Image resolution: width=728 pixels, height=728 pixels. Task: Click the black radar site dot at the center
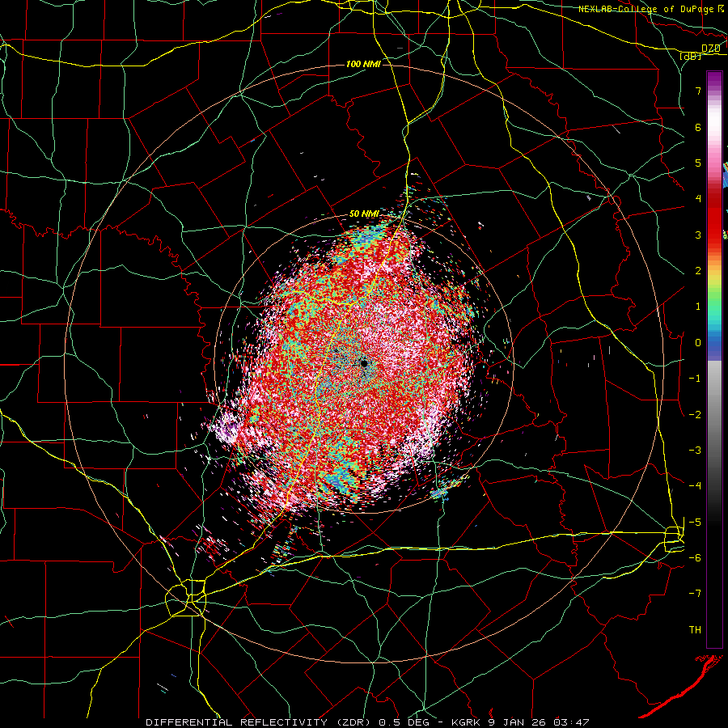[364, 363]
